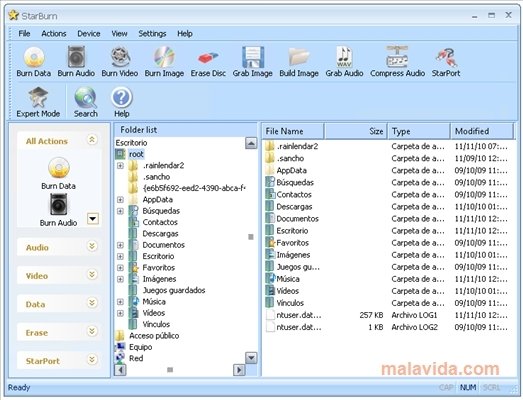523x400 pixels.
Task: Open the Settings menu
Action: pyautogui.click(x=152, y=34)
